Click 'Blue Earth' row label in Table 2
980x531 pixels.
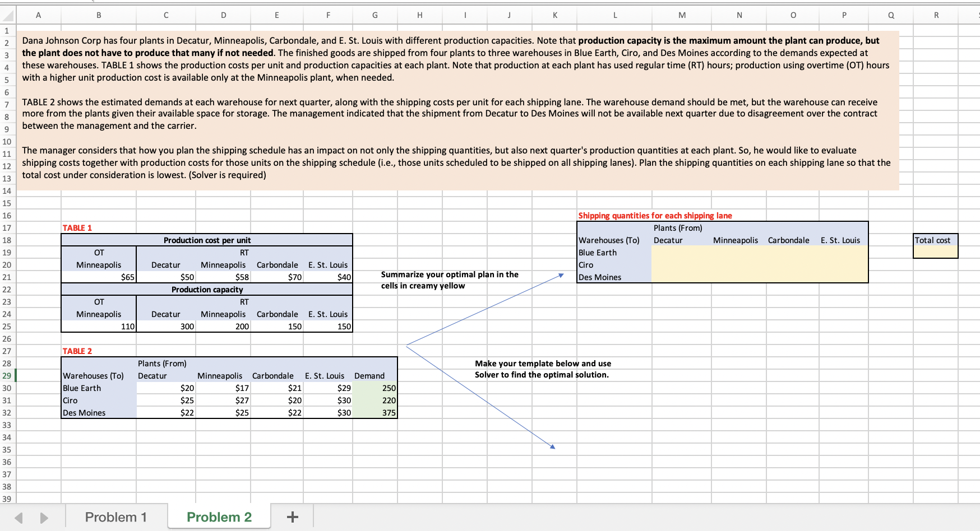pyautogui.click(x=82, y=388)
